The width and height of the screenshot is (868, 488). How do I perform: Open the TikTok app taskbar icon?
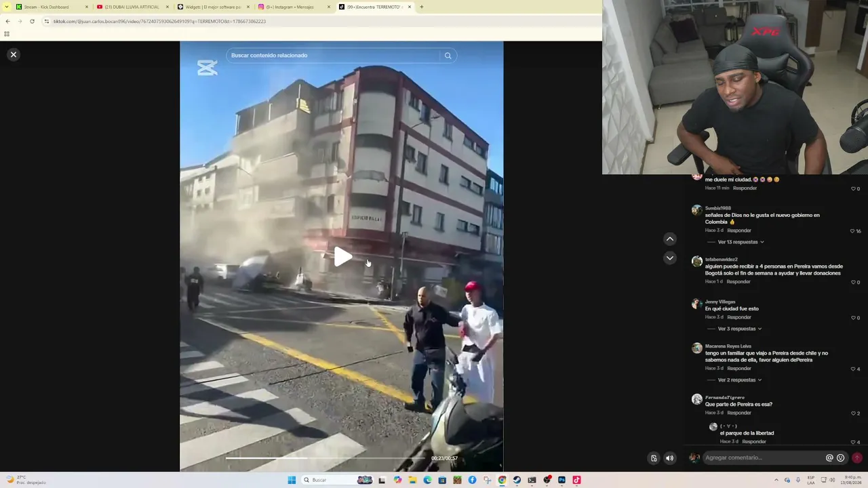[576, 480]
